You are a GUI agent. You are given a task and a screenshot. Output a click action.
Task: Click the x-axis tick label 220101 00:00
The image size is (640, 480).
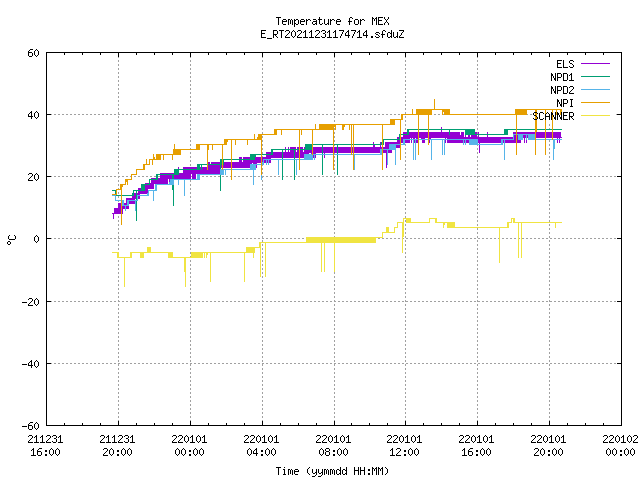click(189, 446)
